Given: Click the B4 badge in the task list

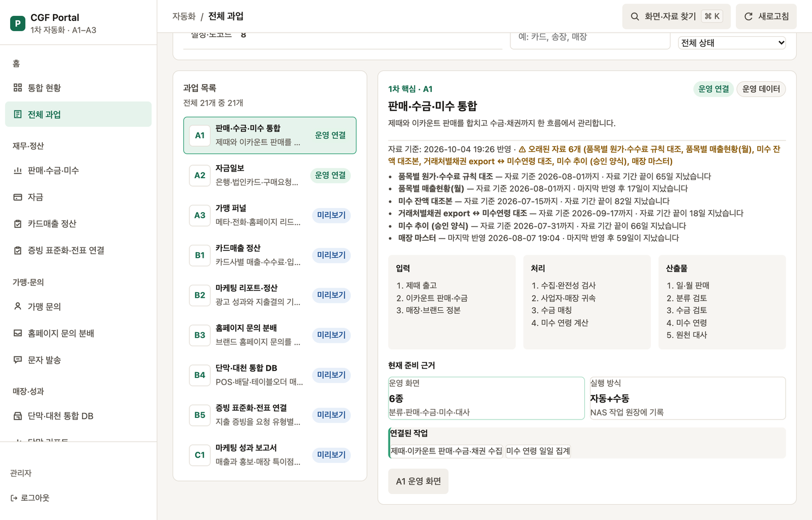Looking at the screenshot, I should pos(200,375).
